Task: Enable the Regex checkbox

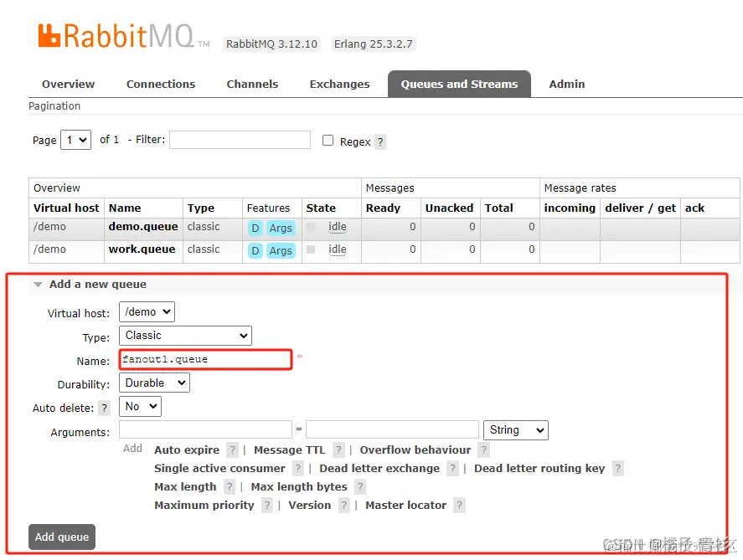Action: (328, 141)
